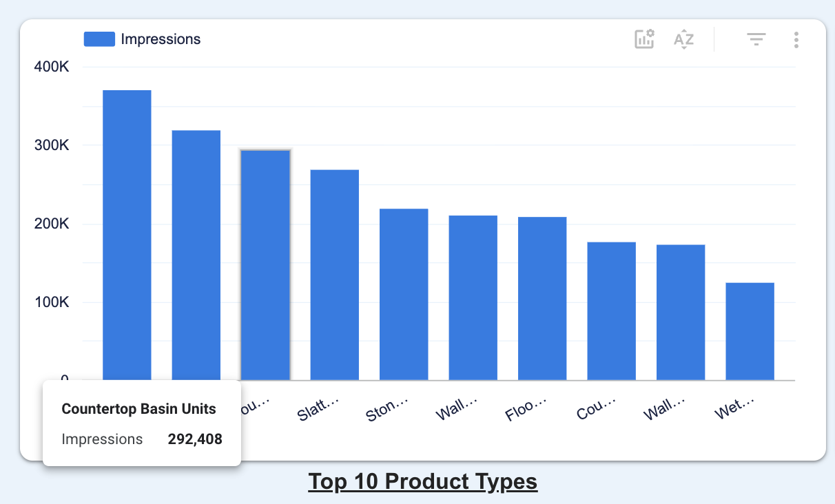Open the chart settings icon
835x504 pixels.
coord(644,39)
